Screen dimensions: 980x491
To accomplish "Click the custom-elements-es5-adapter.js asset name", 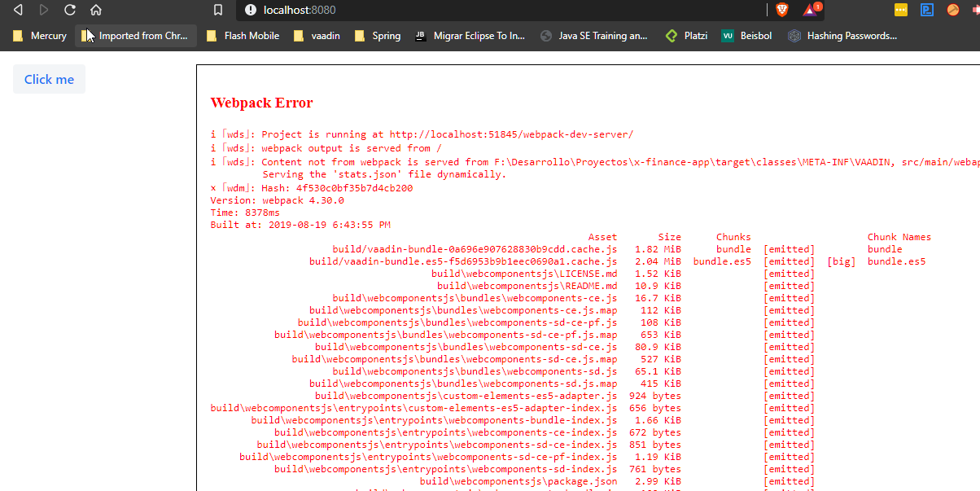I will coord(466,396).
